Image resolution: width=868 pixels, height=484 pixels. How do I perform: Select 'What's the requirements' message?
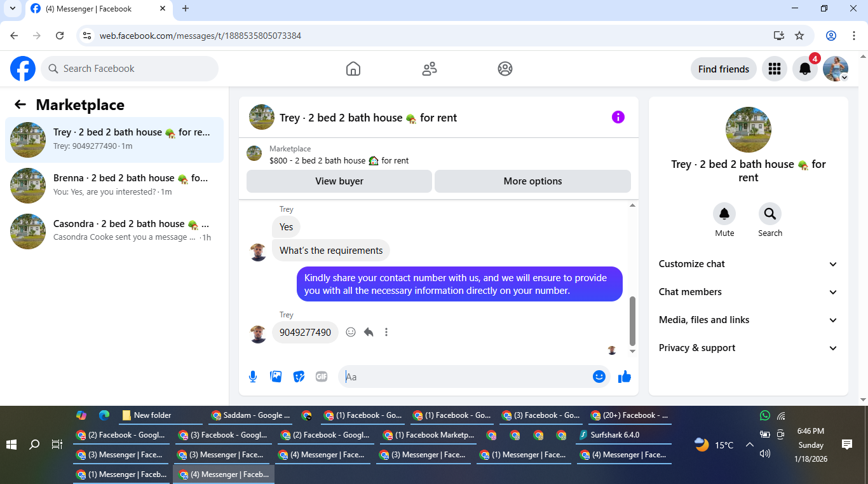pyautogui.click(x=331, y=251)
